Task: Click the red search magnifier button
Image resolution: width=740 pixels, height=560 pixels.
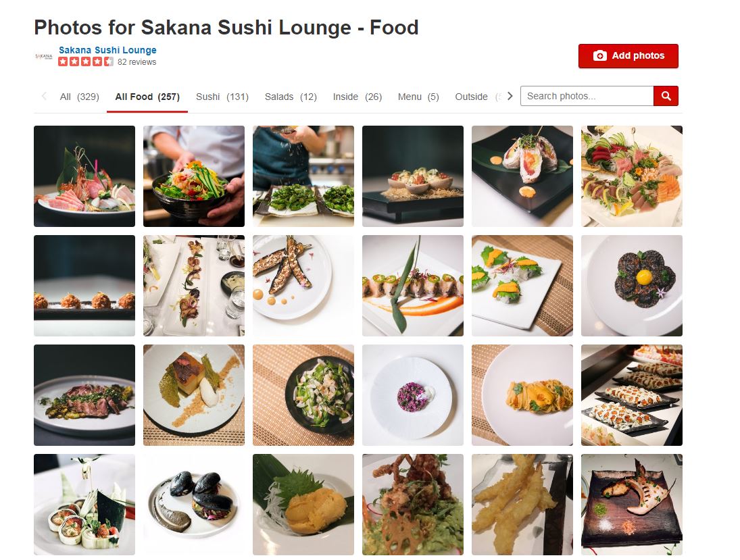Action: click(x=666, y=96)
